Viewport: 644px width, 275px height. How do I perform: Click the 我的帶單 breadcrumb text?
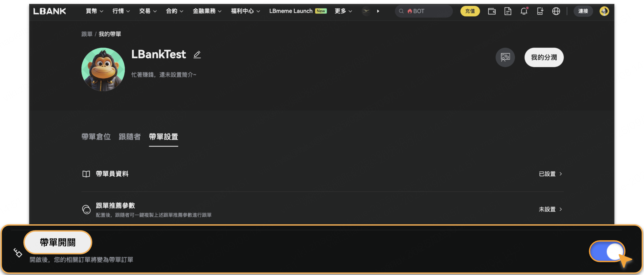[110, 34]
